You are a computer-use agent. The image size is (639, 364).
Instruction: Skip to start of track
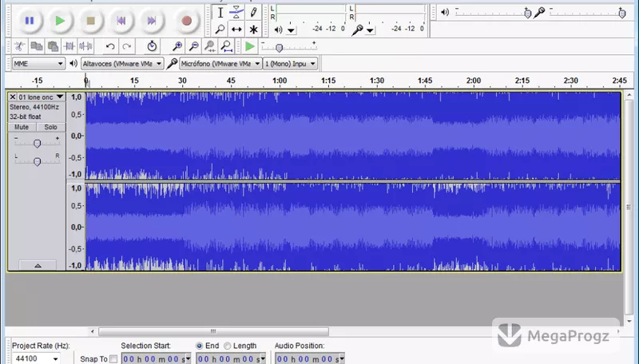121,21
